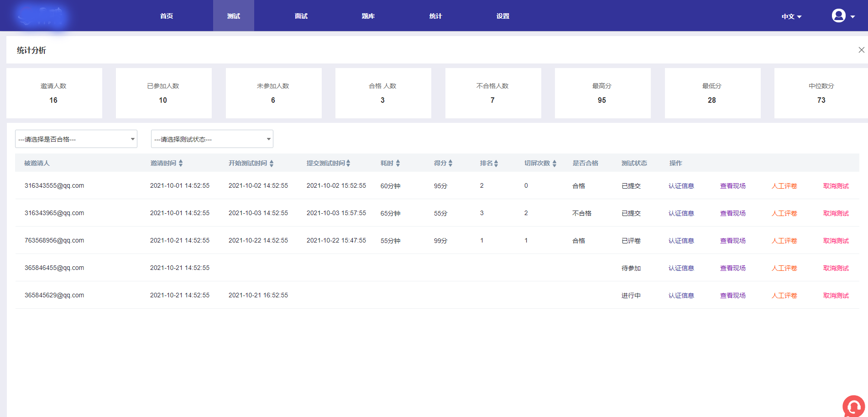This screenshot has width=868, height=417.
Task: Click the 最高分 95 stat card
Action: pyautogui.click(x=603, y=93)
